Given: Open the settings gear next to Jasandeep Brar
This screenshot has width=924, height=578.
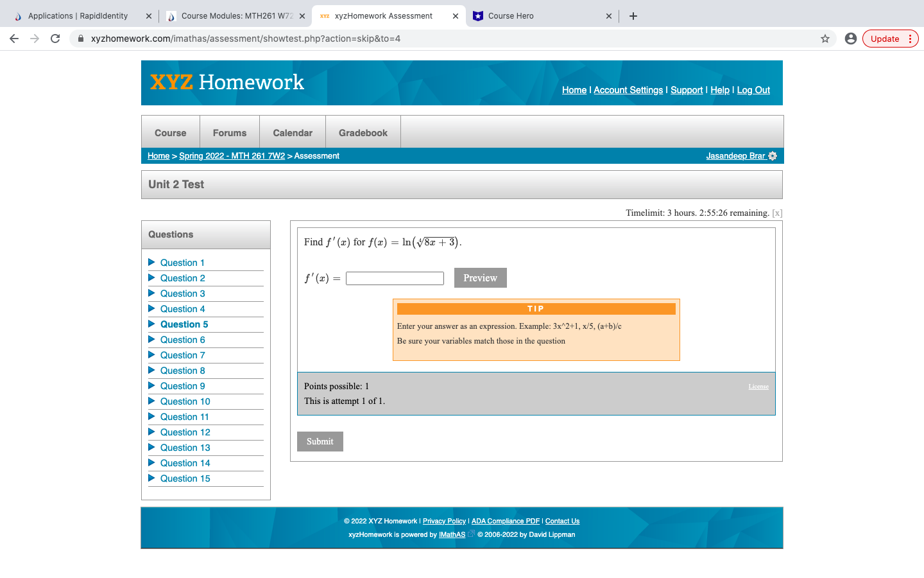Looking at the screenshot, I should pos(774,155).
